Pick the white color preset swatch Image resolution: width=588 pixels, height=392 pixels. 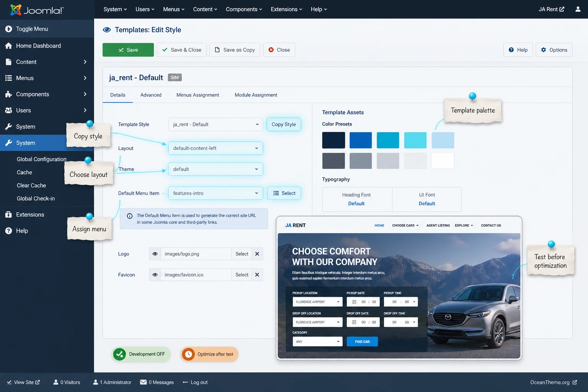(443, 161)
